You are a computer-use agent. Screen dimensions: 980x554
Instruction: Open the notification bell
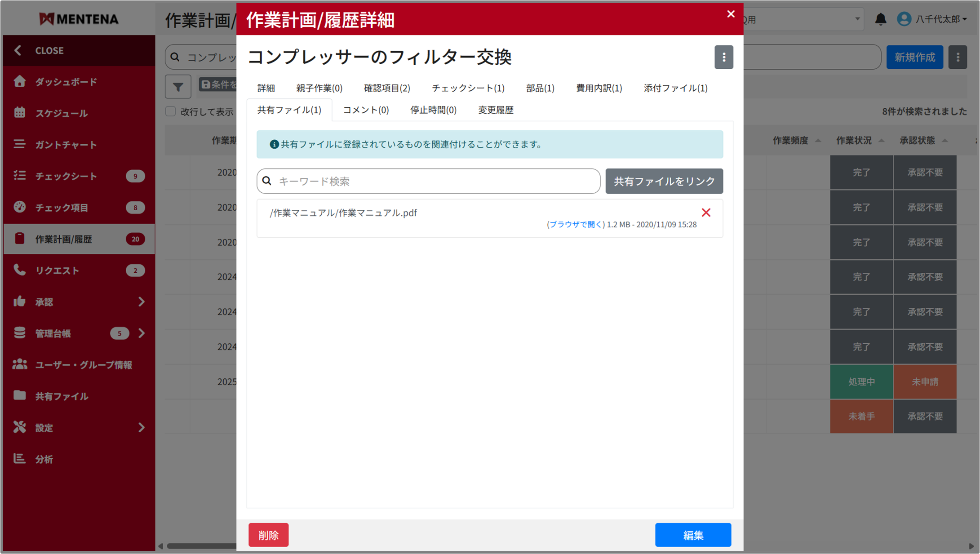click(x=880, y=19)
